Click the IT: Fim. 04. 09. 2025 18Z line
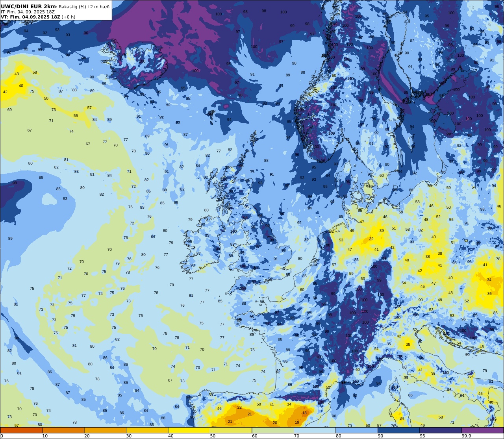The image size is (504, 439). 28,12
